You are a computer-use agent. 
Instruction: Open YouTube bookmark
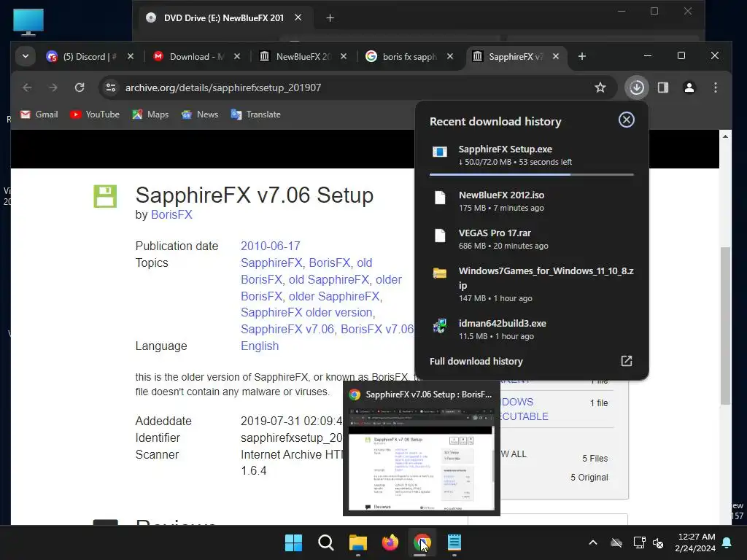pyautogui.click(x=95, y=114)
